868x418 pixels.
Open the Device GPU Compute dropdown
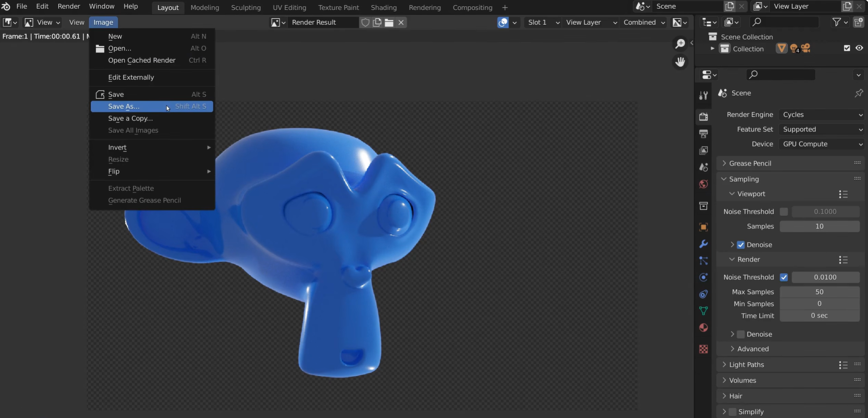click(x=822, y=144)
